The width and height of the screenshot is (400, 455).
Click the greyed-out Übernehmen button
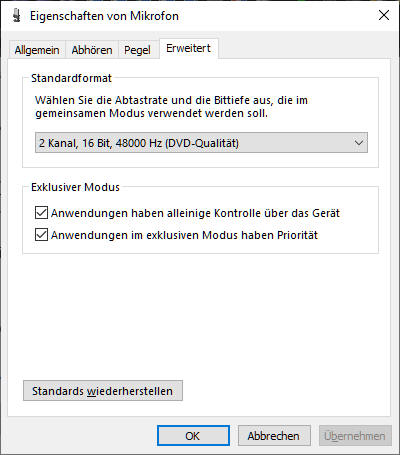(355, 436)
